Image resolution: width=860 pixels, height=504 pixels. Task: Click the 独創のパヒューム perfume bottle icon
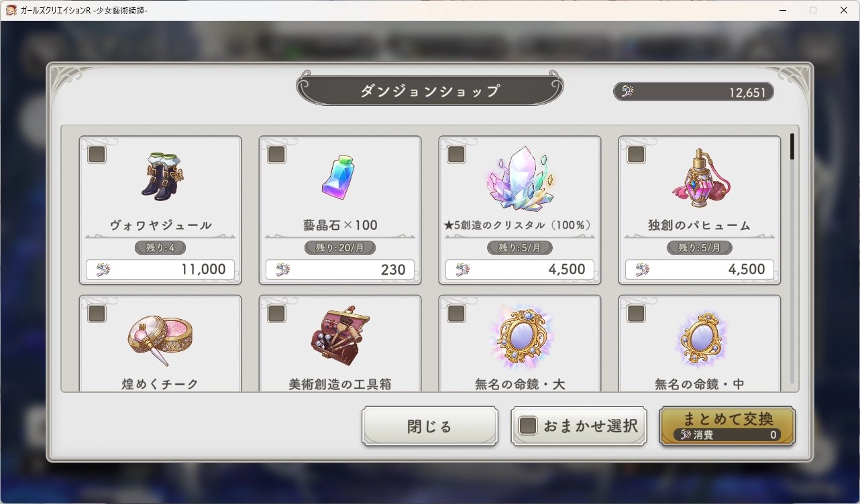[700, 178]
